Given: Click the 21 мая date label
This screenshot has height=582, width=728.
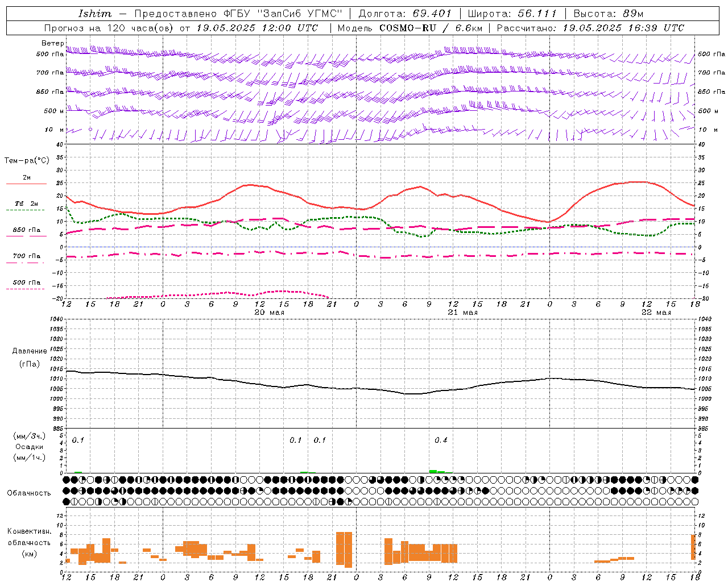Looking at the screenshot, I should pyautogui.click(x=462, y=313).
